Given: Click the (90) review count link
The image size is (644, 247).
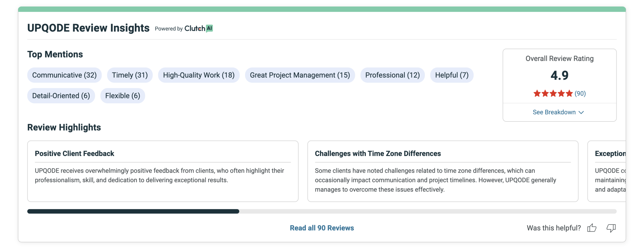Looking at the screenshot, I should pyautogui.click(x=580, y=94).
